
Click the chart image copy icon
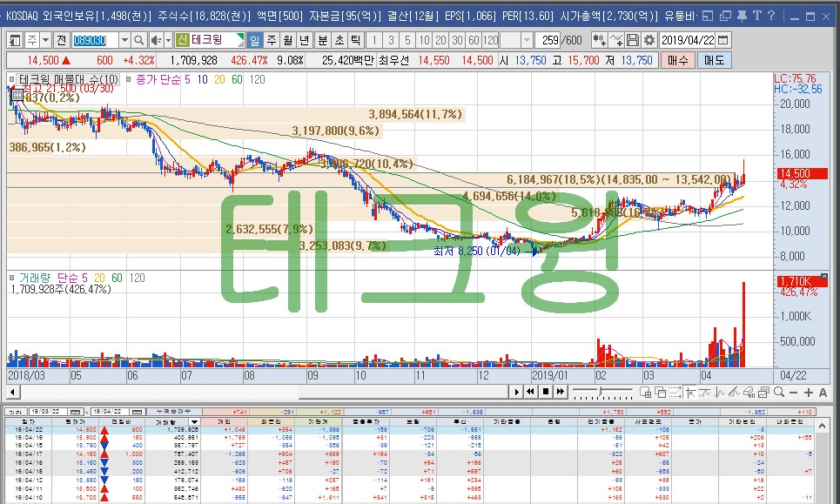[x=764, y=392]
